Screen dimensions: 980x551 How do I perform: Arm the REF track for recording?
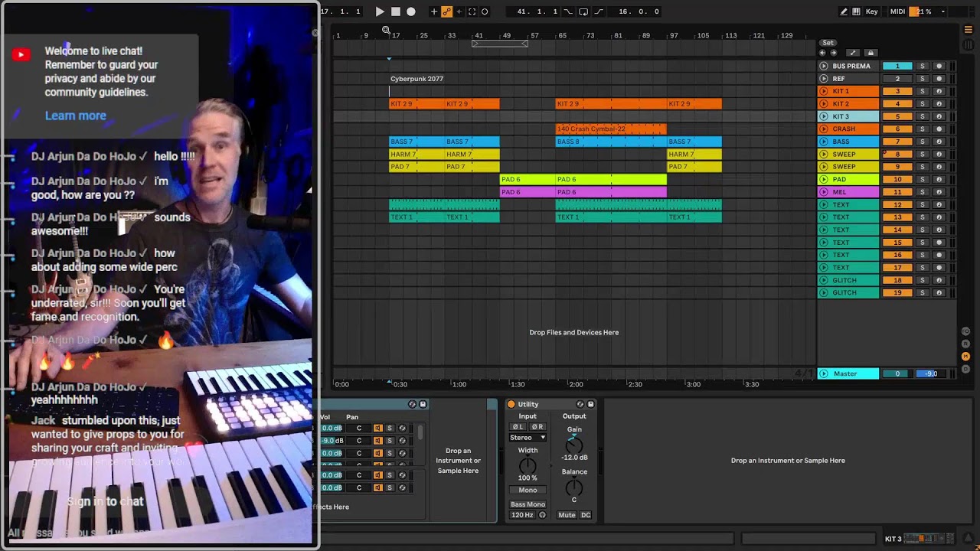click(939, 79)
